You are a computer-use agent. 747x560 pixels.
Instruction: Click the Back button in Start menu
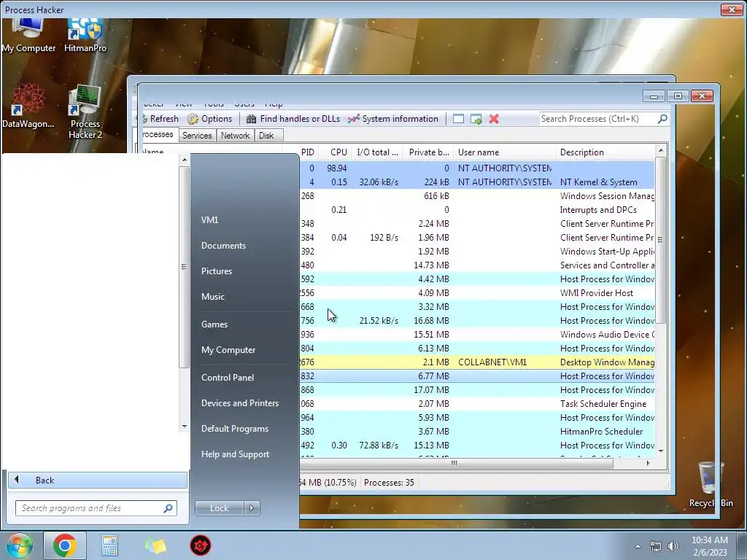pyautogui.click(x=98, y=480)
